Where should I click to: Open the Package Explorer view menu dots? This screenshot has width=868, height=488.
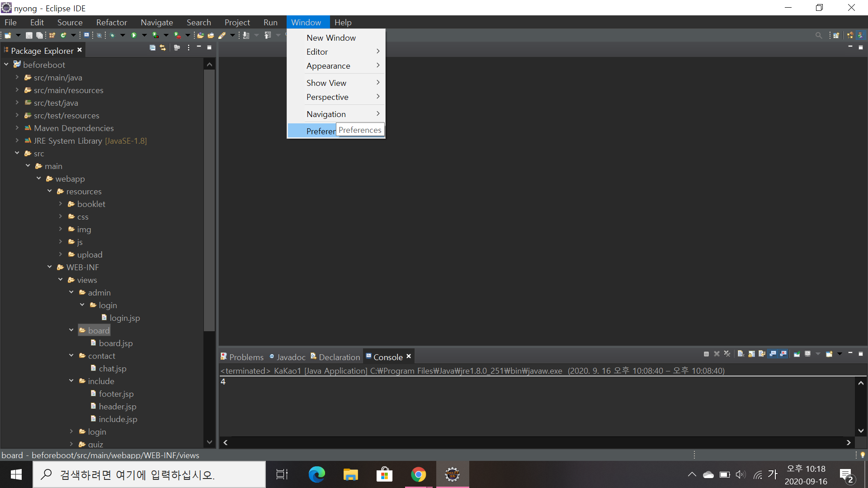click(x=189, y=47)
